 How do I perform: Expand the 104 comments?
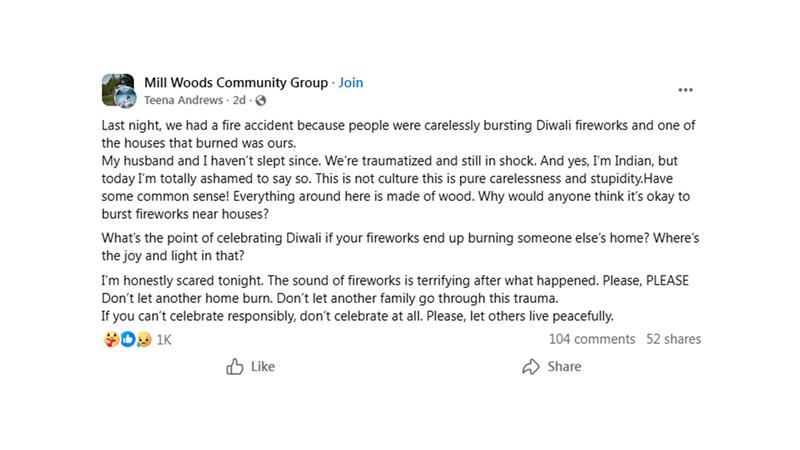(591, 339)
